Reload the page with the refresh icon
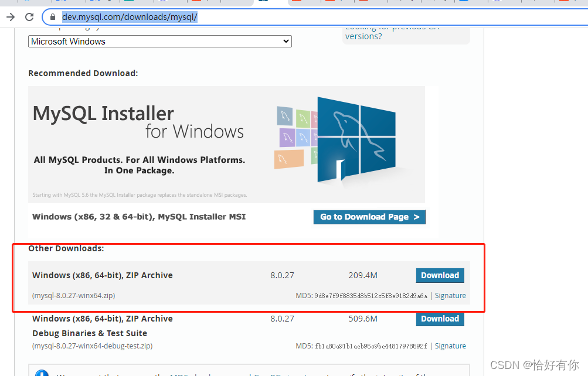 click(29, 17)
